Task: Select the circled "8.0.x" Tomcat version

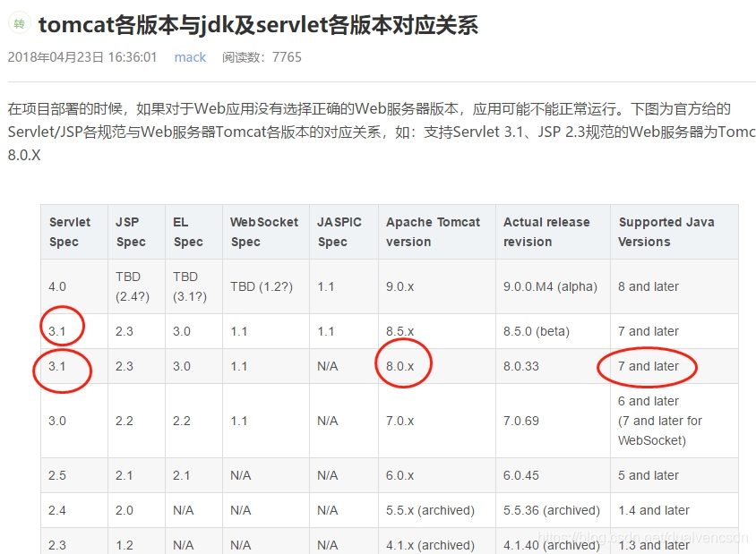Action: pyautogui.click(x=404, y=366)
